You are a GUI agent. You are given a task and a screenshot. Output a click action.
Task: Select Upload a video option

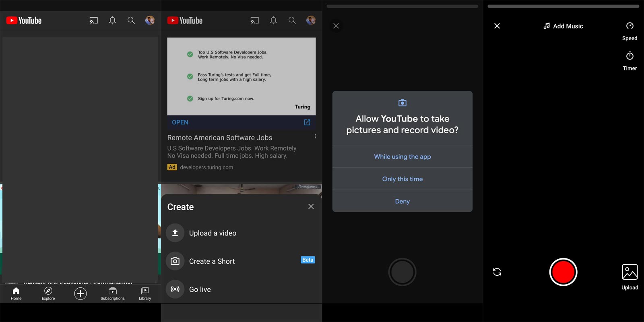click(x=242, y=233)
